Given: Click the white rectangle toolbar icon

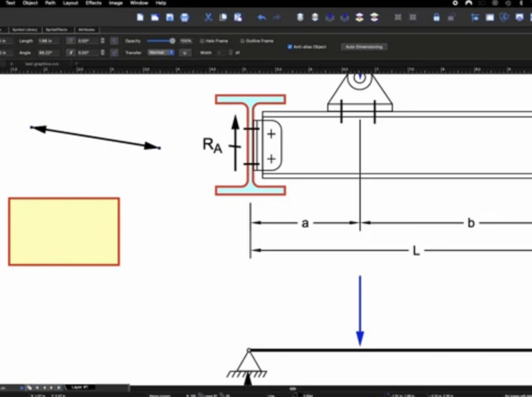Looking at the screenshot, I should coord(490,17).
